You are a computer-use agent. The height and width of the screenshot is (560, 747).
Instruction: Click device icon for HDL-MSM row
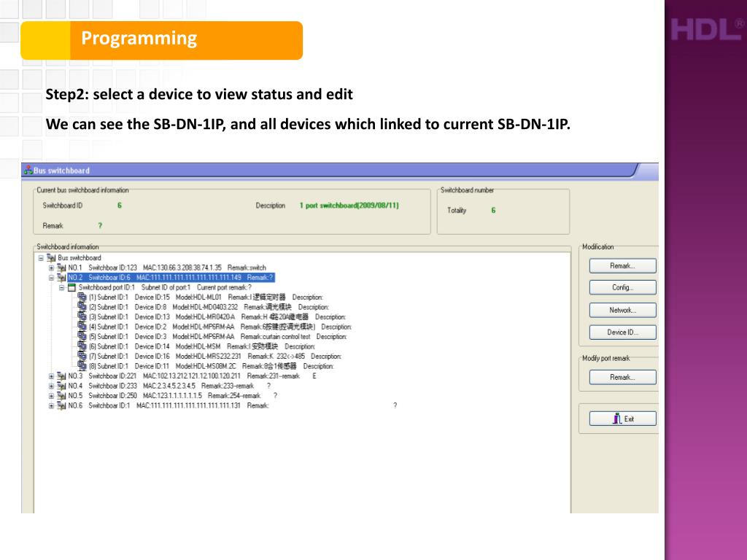(x=82, y=346)
